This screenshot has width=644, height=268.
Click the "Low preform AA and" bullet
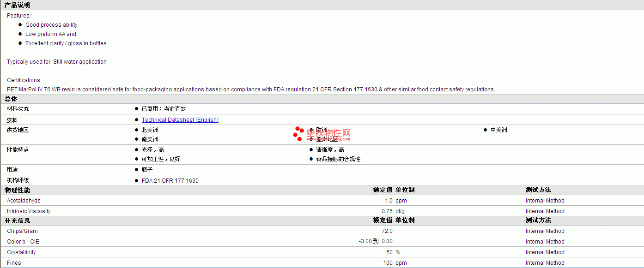[51, 34]
